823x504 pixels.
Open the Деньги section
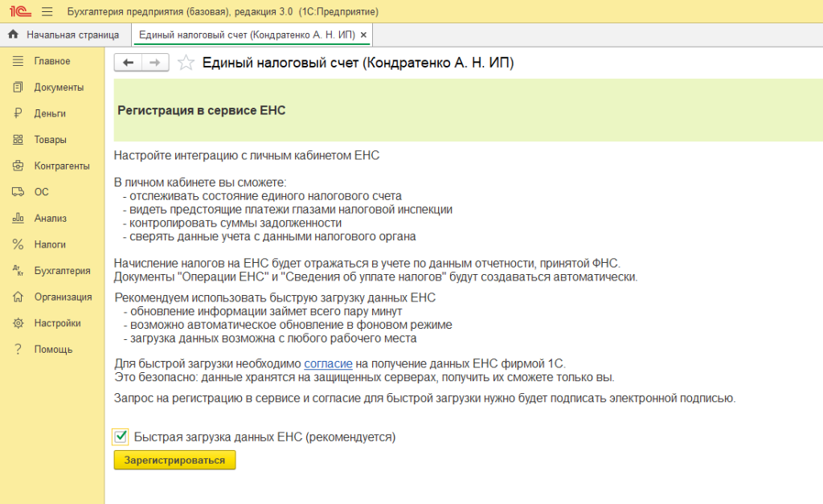[50, 113]
